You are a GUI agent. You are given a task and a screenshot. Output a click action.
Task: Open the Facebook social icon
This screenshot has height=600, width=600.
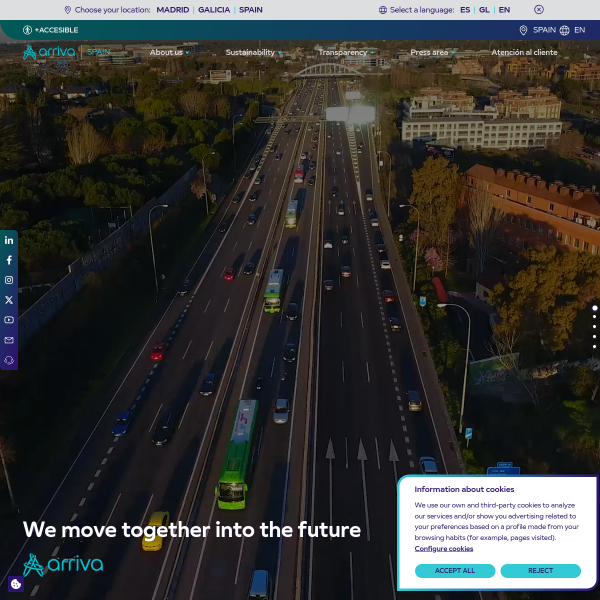point(9,260)
